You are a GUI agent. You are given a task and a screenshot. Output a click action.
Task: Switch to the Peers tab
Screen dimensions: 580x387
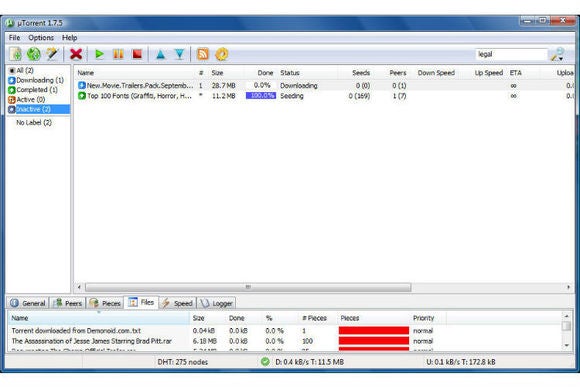pos(68,303)
